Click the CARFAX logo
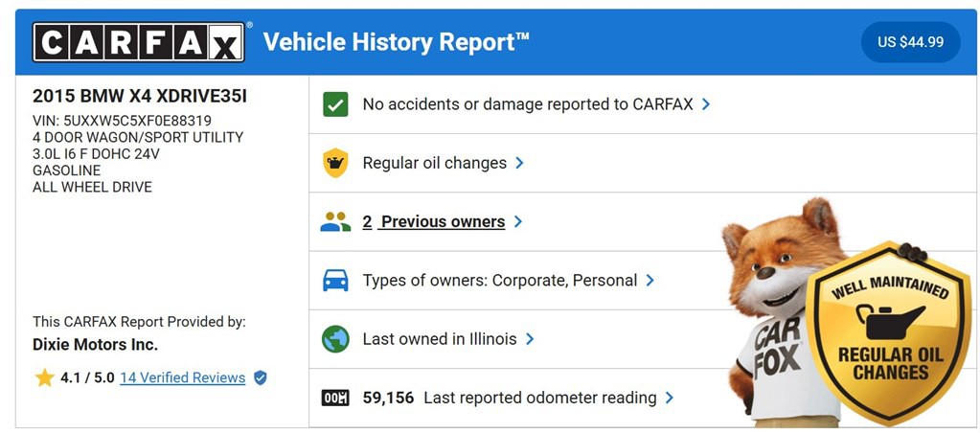980x433 pixels. 139,42
